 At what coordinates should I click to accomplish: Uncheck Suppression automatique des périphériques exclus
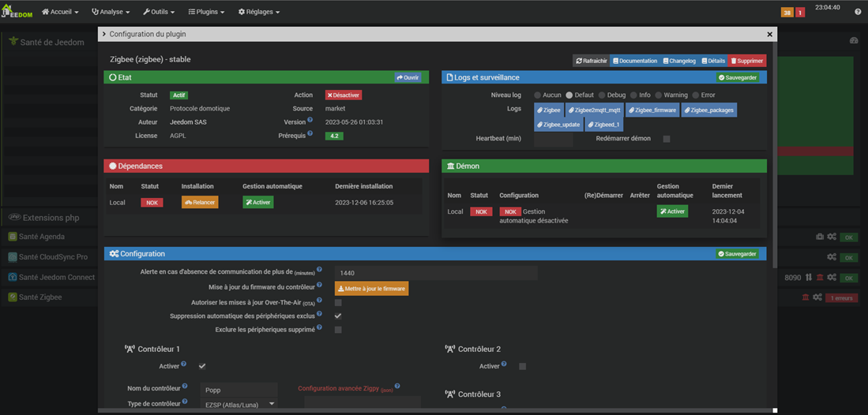338,316
